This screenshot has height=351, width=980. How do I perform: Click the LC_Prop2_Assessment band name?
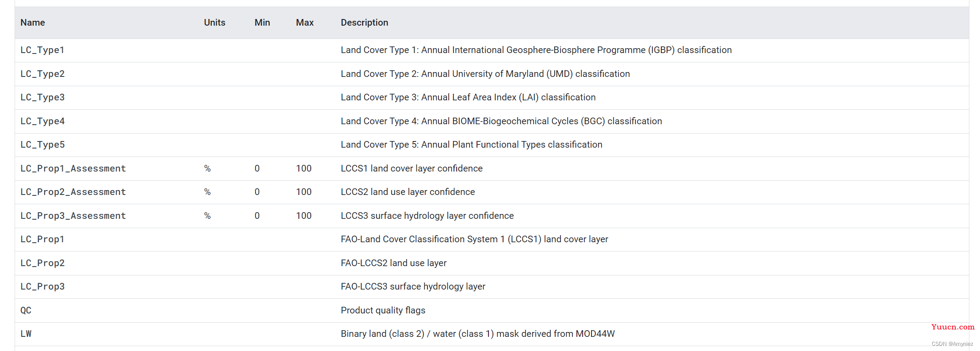point(73,192)
